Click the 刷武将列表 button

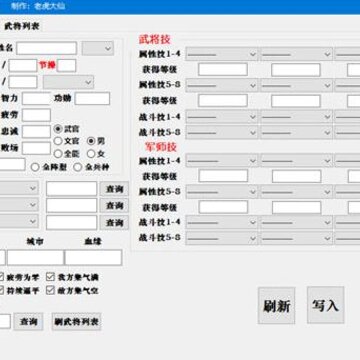pyautogui.click(x=76, y=322)
